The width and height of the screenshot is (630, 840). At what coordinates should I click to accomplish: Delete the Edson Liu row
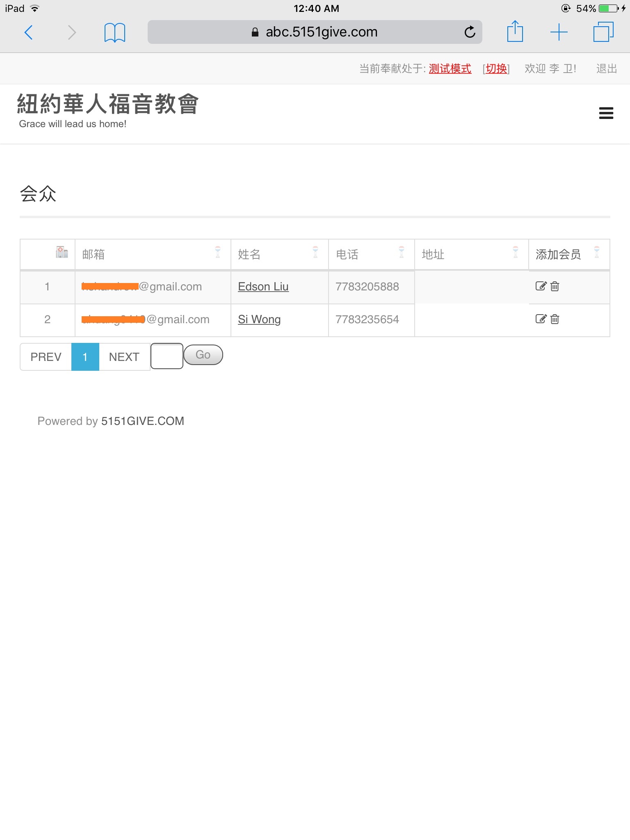pyautogui.click(x=555, y=286)
